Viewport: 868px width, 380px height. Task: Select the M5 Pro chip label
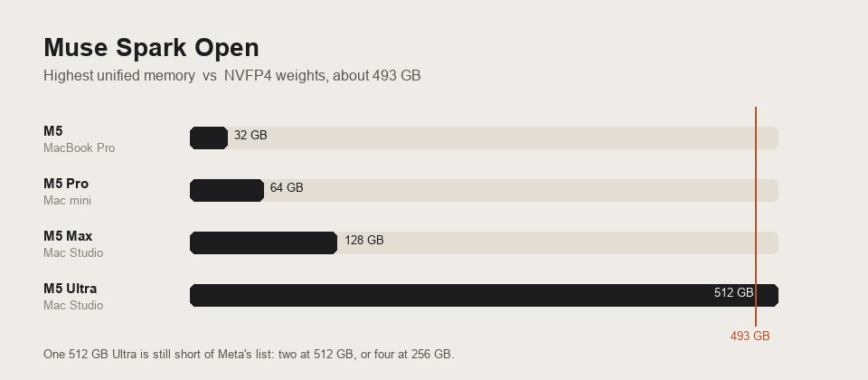pos(66,184)
